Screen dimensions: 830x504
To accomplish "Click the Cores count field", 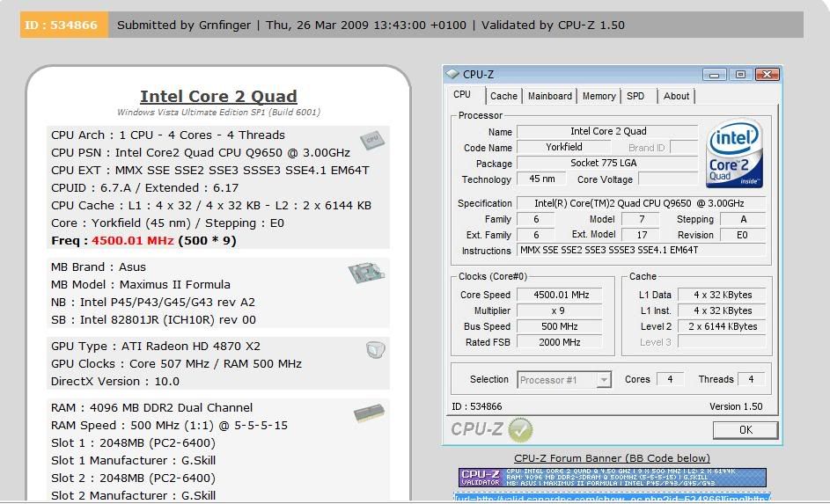I will 670,379.
